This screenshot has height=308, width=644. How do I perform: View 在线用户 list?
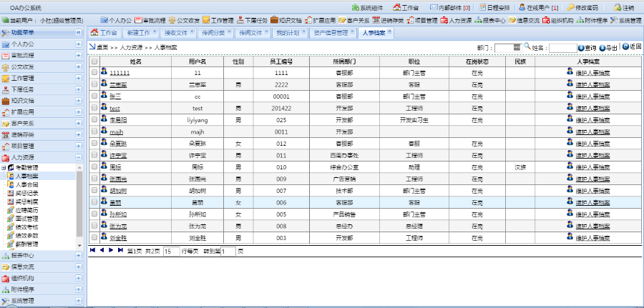coord(538,7)
